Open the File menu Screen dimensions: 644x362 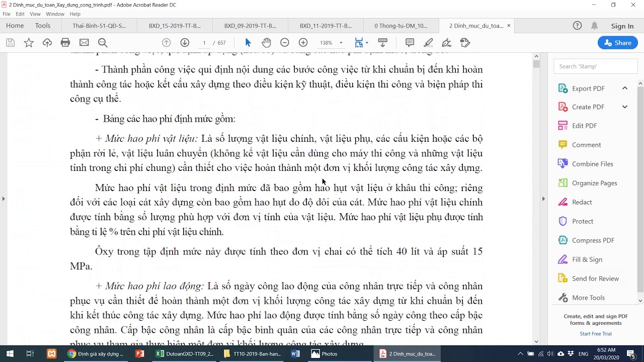click(x=7, y=14)
